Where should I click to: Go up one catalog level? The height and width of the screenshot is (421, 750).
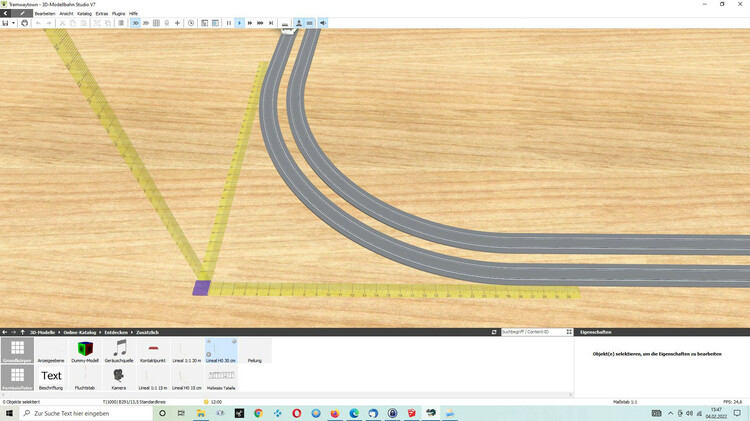22,332
